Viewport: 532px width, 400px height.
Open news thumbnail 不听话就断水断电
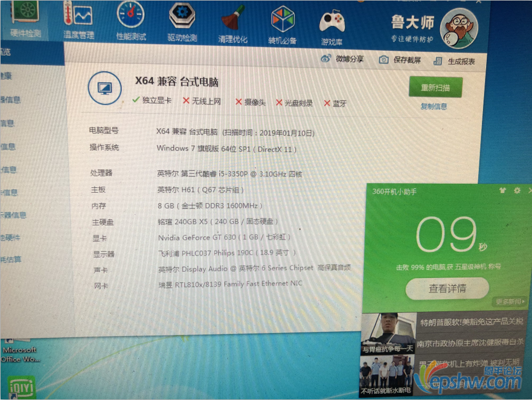(386, 376)
